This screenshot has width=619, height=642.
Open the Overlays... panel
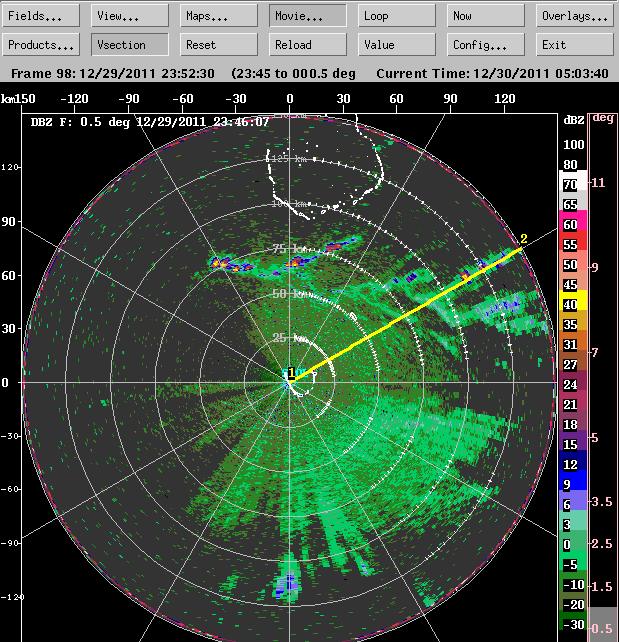pos(575,16)
